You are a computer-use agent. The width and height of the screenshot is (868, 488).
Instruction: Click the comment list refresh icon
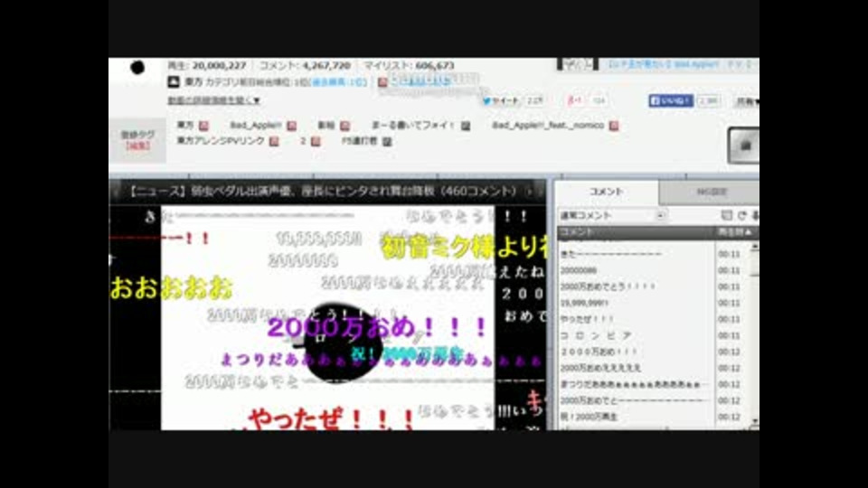[741, 215]
